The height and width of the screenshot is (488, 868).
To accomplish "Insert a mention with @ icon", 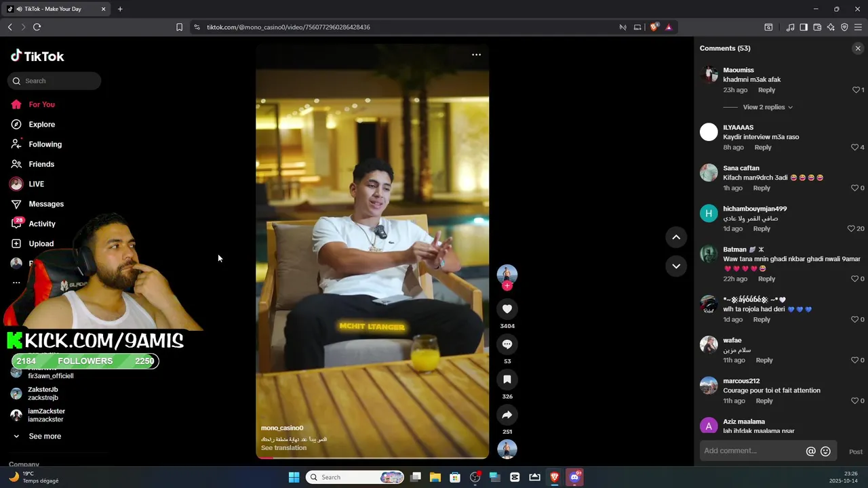I will pos(810,451).
